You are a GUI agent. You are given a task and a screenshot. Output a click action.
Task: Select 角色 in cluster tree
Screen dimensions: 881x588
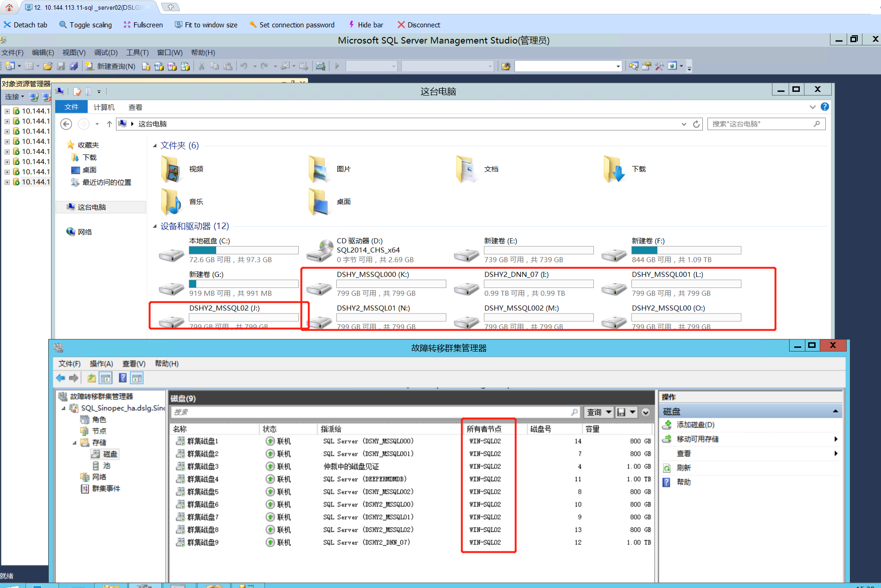(x=99, y=420)
